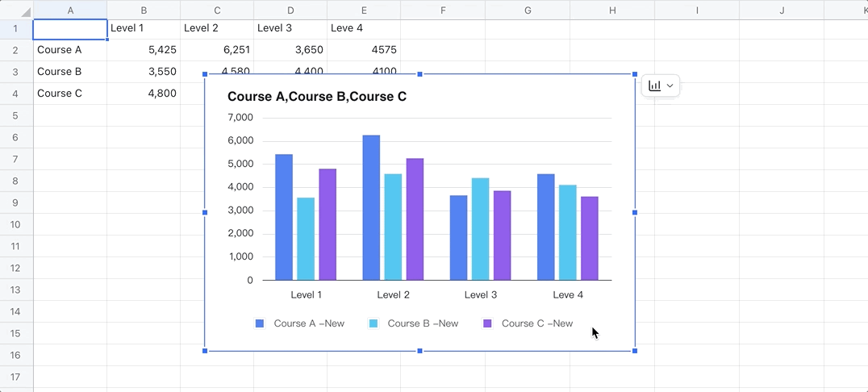Image resolution: width=868 pixels, height=392 pixels.
Task: Click the chart's bottom-center resize handle
Action: [419, 351]
